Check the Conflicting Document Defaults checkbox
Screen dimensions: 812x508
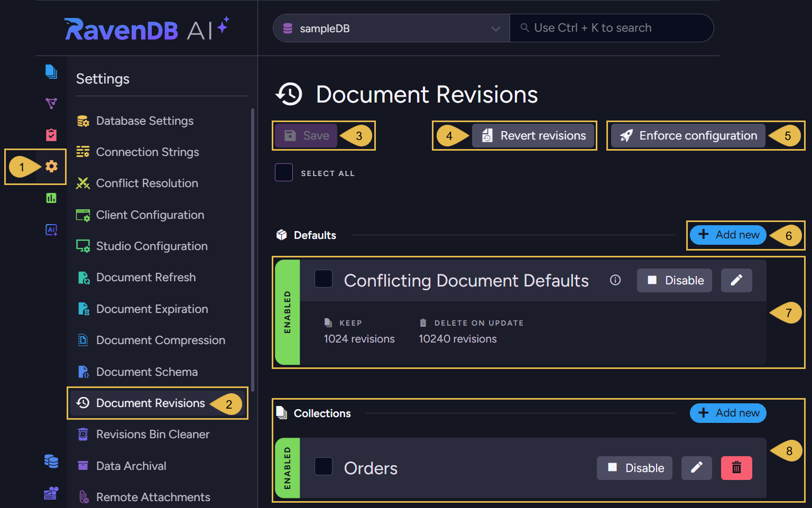(x=324, y=279)
